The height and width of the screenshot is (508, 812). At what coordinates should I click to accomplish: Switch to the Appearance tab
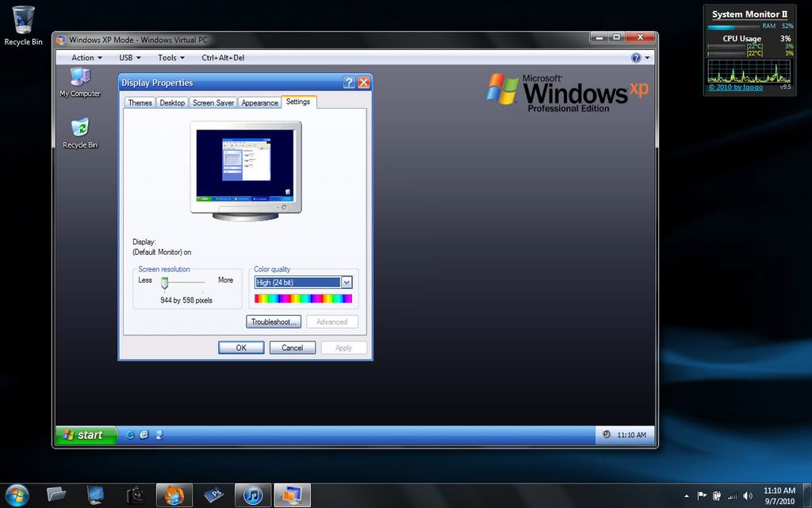pos(259,102)
